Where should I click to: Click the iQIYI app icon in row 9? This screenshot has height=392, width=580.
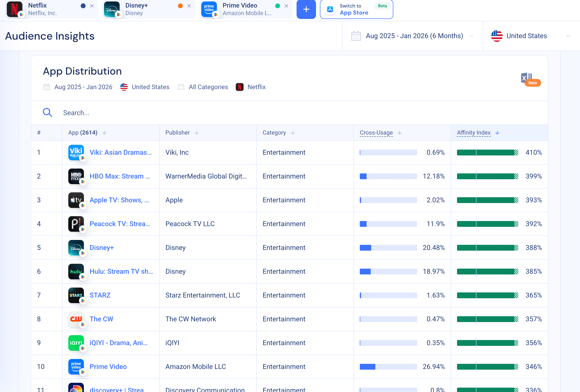[76, 343]
